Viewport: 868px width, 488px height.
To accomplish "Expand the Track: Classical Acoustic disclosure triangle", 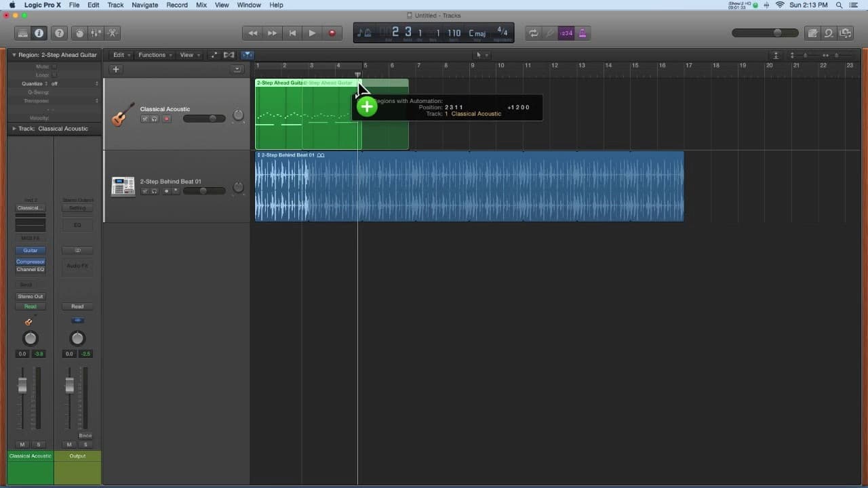I will click(14, 128).
